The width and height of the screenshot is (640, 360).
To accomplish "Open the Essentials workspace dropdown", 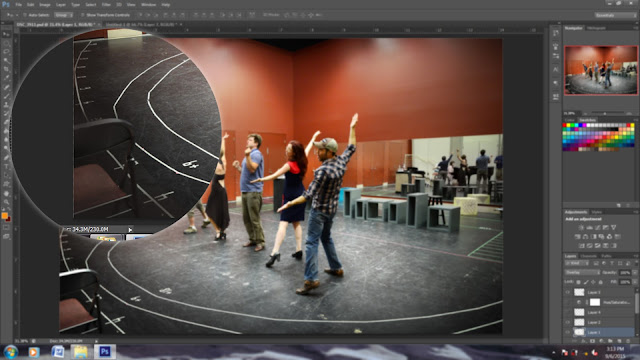I will click(x=615, y=15).
